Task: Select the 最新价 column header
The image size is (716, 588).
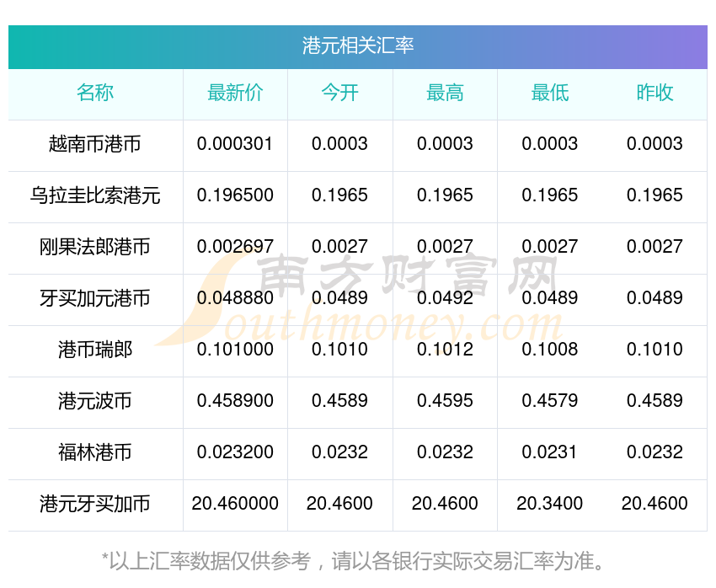Action: [235, 93]
